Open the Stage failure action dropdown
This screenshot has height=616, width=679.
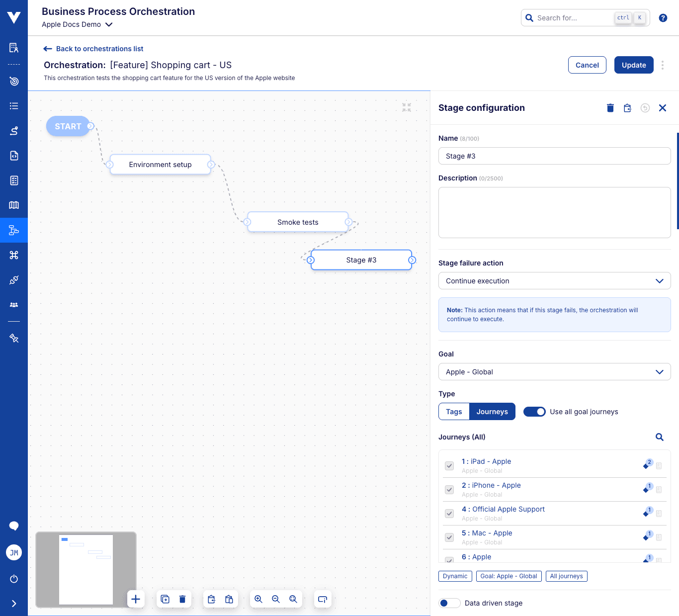[x=554, y=281]
